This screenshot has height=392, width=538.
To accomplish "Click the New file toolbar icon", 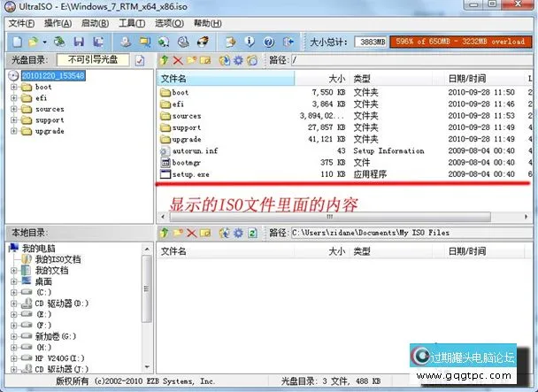I will (x=17, y=42).
